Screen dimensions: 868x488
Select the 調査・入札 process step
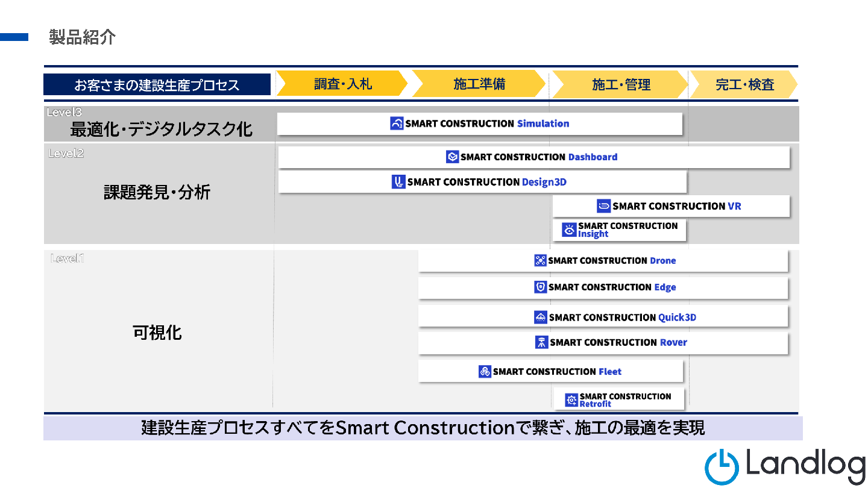coord(342,84)
